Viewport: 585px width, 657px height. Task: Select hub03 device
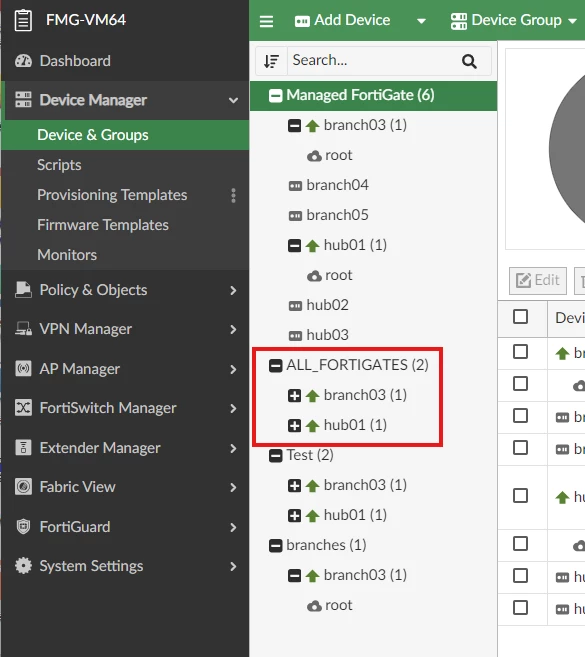327,335
